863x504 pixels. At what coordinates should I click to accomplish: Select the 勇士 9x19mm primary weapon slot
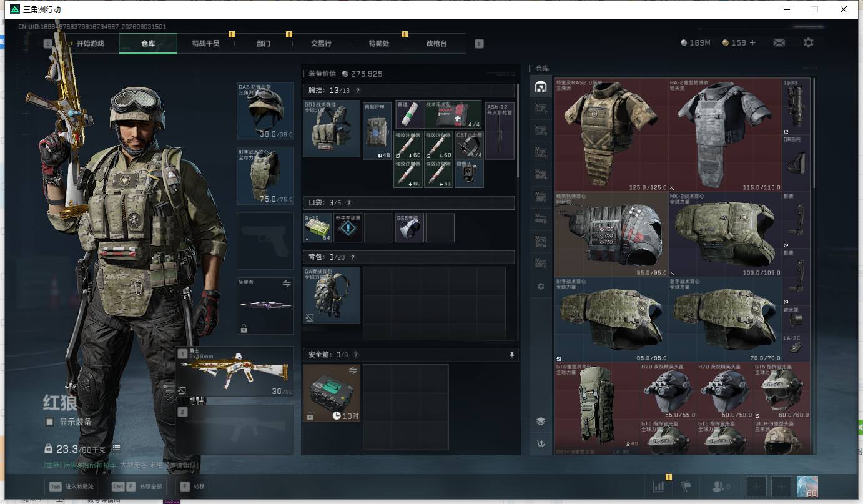coord(235,372)
